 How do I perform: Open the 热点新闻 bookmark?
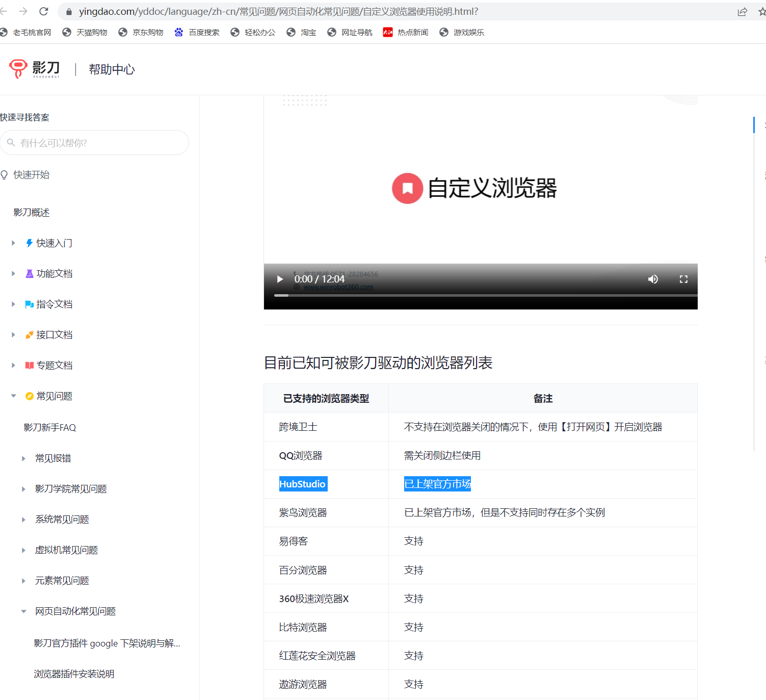(406, 32)
